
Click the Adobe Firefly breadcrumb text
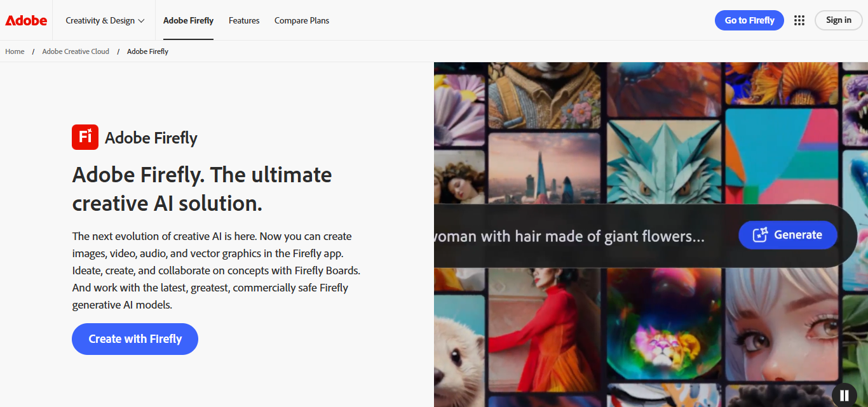(x=147, y=51)
